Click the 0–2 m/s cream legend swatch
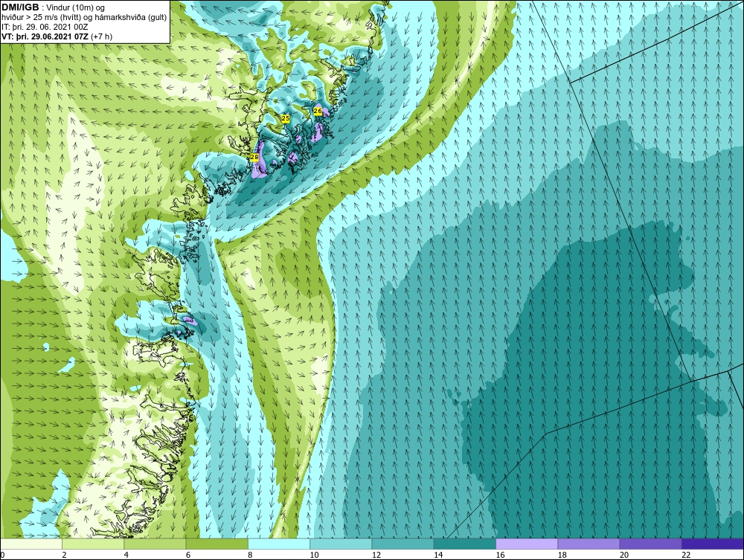Screen dimensions: 744x560 point(31,544)
